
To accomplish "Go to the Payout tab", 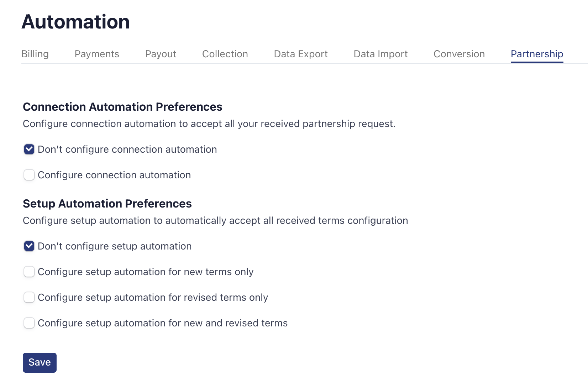I will (161, 54).
